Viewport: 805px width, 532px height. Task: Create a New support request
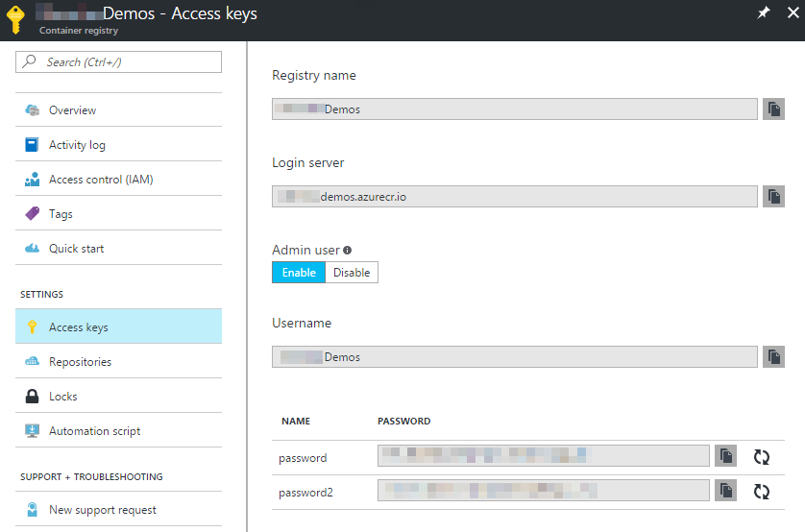click(118, 509)
